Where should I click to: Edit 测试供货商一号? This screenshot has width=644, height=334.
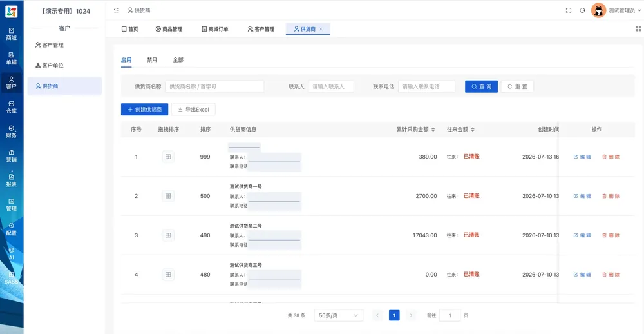[582, 196]
